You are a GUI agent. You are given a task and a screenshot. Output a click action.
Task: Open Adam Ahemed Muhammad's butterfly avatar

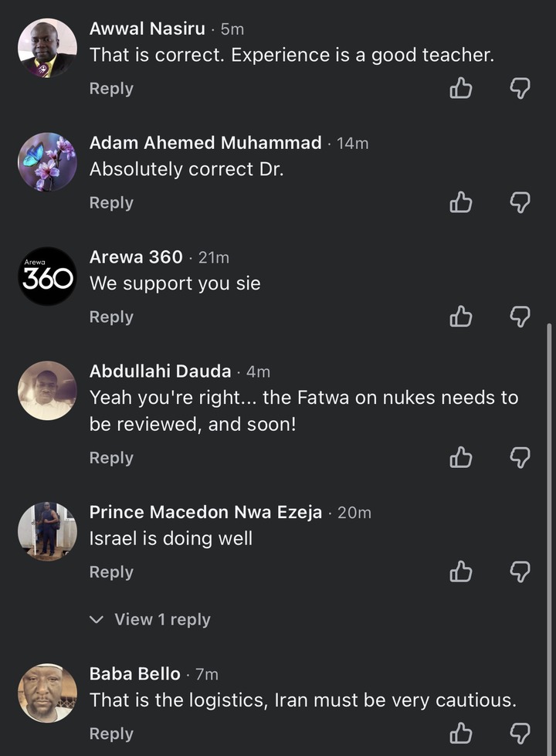pyautogui.click(x=48, y=162)
